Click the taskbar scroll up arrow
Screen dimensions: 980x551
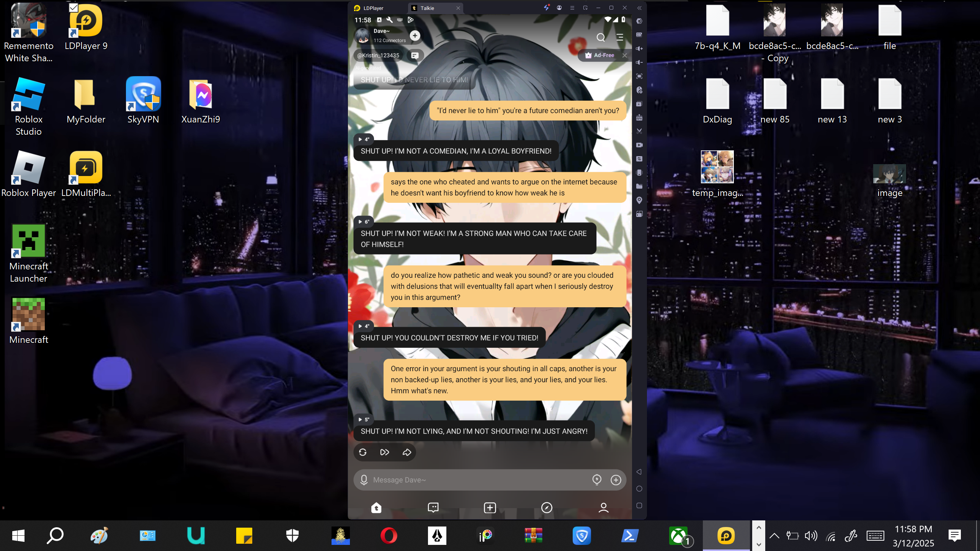click(x=759, y=528)
